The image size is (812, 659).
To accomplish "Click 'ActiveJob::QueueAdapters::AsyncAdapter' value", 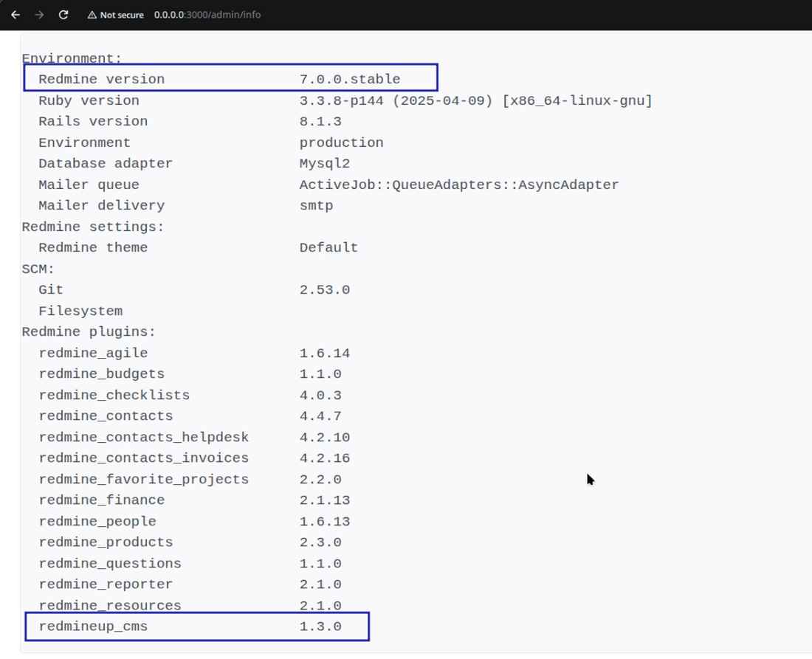I will 459,184.
